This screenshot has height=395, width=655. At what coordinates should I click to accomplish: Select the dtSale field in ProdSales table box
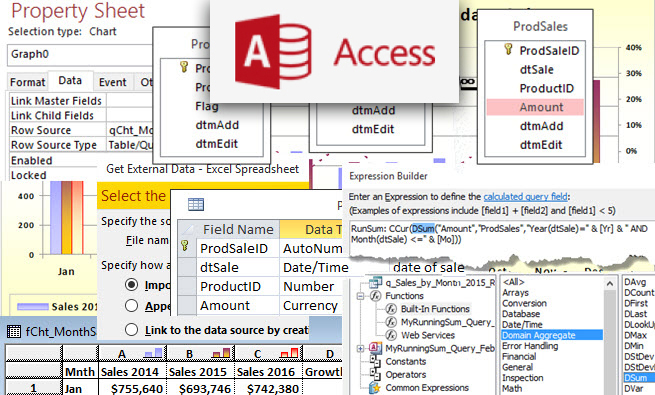pos(536,70)
